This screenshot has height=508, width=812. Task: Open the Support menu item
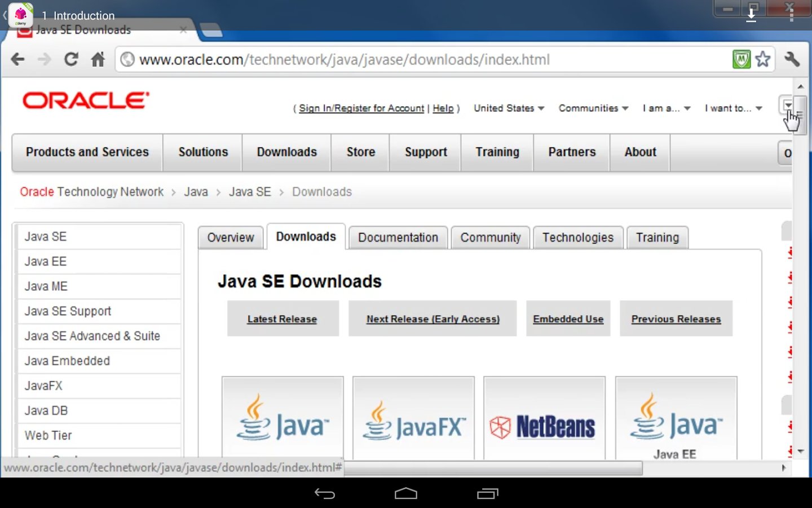point(426,152)
